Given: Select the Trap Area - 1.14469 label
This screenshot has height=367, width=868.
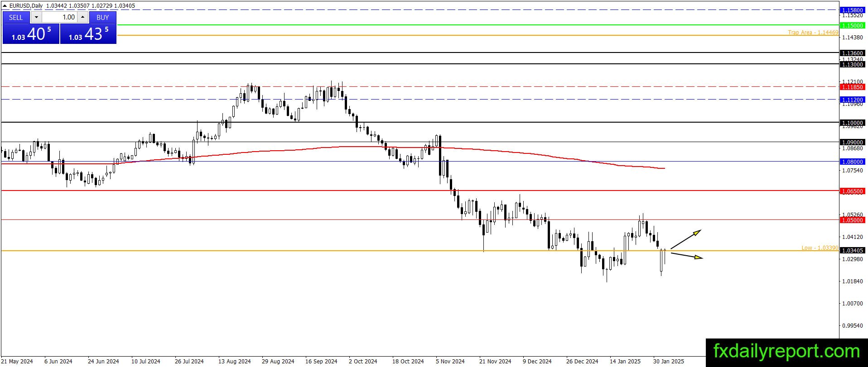Looking at the screenshot, I should click(x=813, y=33).
